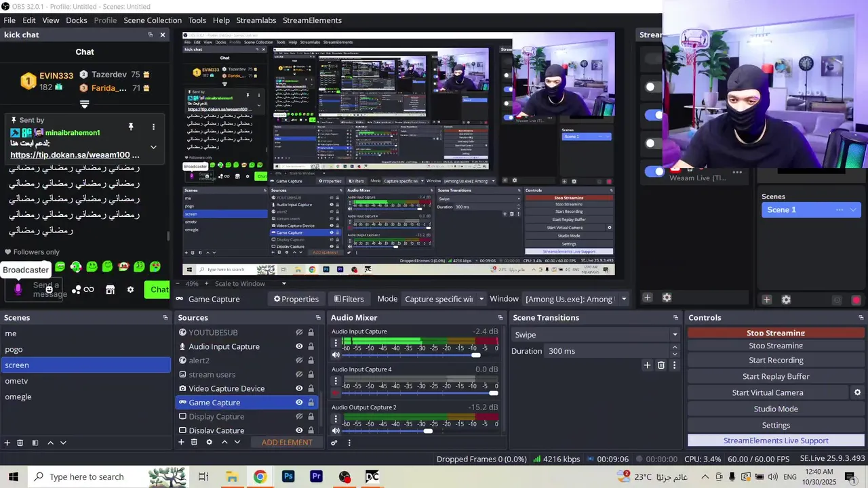Screen dimensions: 868x488
Task: Open the Tools menu
Action: coord(197,20)
